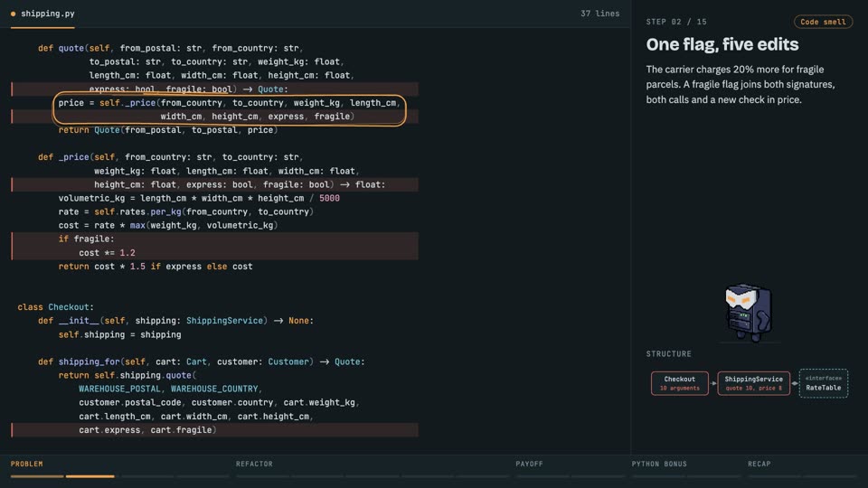Click the 'class Checkout:' line
Viewport: 868px width, 488px height.
[55, 307]
